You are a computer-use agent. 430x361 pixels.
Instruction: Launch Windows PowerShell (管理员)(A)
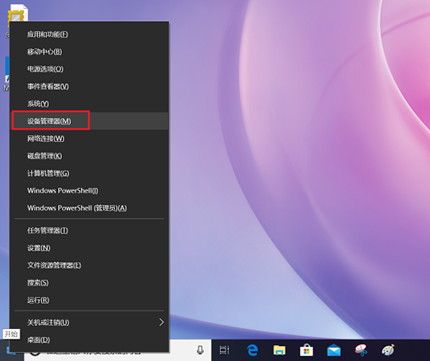[x=90, y=208]
